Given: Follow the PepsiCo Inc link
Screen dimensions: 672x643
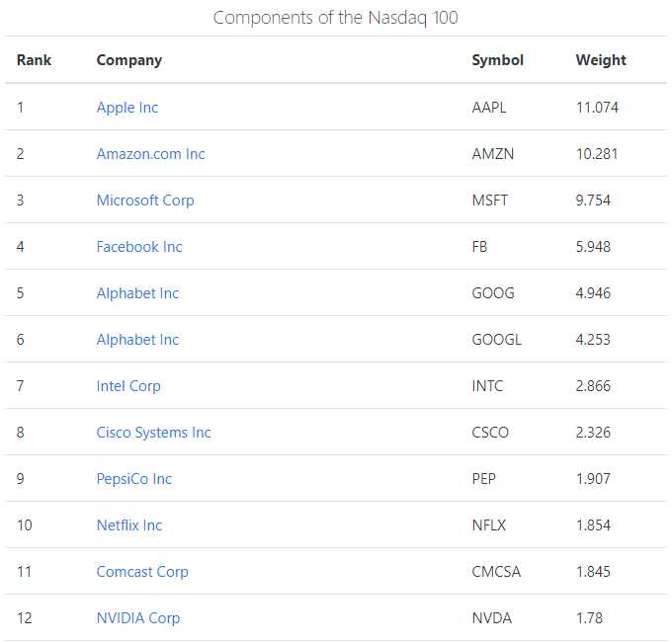Looking at the screenshot, I should pos(134,479).
